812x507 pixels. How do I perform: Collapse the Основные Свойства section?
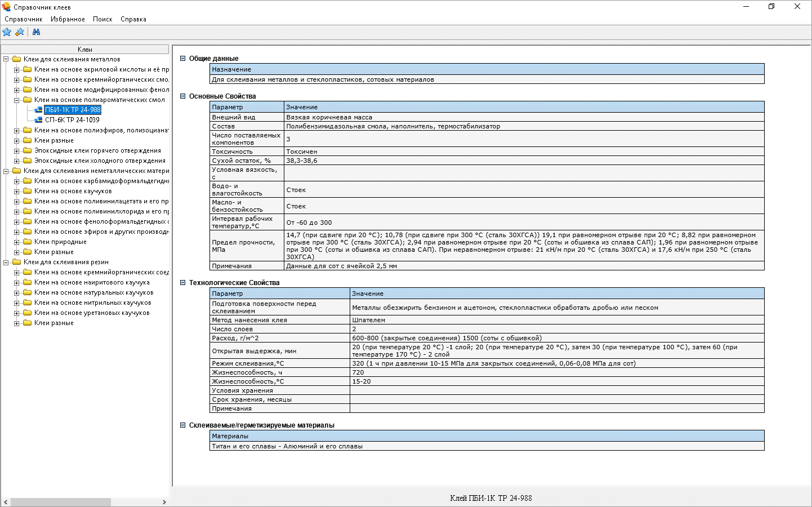[182, 96]
